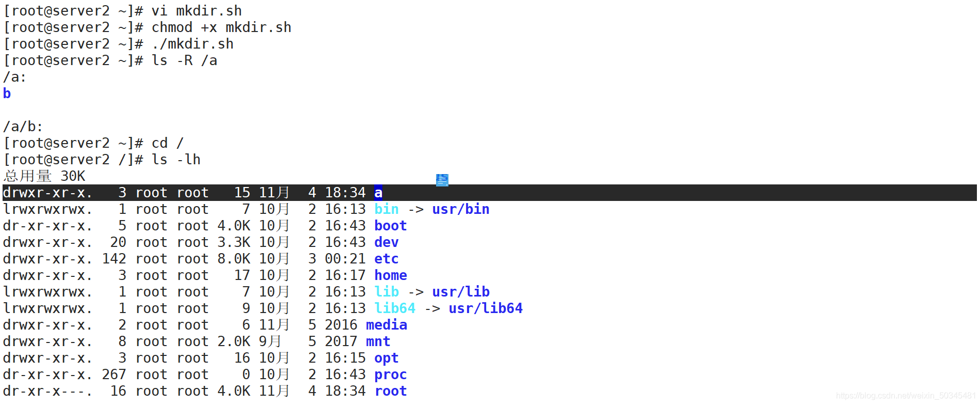Screen dimensions: 980x405
Task: Click the 'lib' symlink name
Action: coord(387,292)
